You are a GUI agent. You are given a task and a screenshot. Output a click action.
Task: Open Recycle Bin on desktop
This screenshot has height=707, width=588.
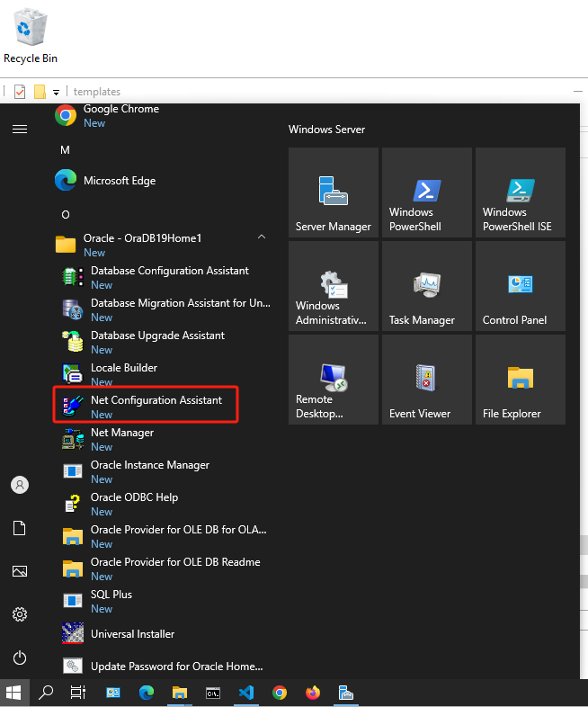pyautogui.click(x=31, y=36)
